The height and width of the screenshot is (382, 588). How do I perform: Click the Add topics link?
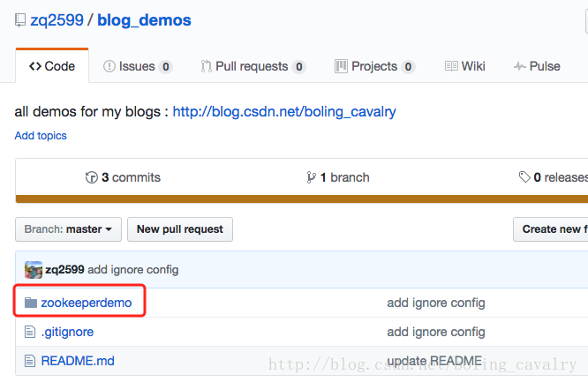coord(41,136)
